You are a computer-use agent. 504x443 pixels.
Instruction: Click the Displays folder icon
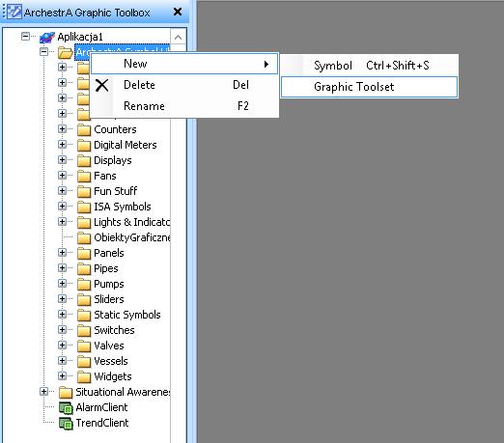click(x=84, y=160)
